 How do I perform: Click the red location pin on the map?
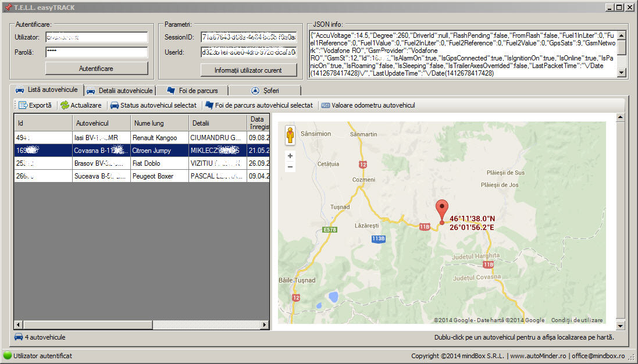tap(442, 212)
